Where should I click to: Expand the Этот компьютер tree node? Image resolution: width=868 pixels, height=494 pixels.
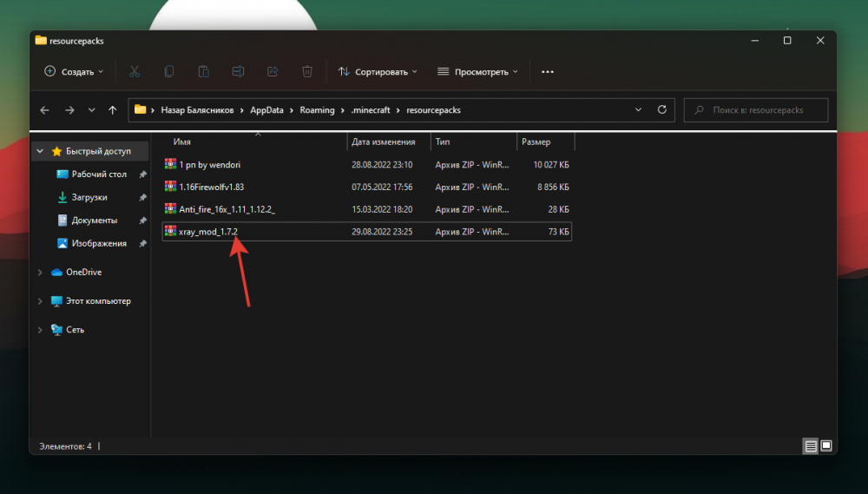point(40,301)
